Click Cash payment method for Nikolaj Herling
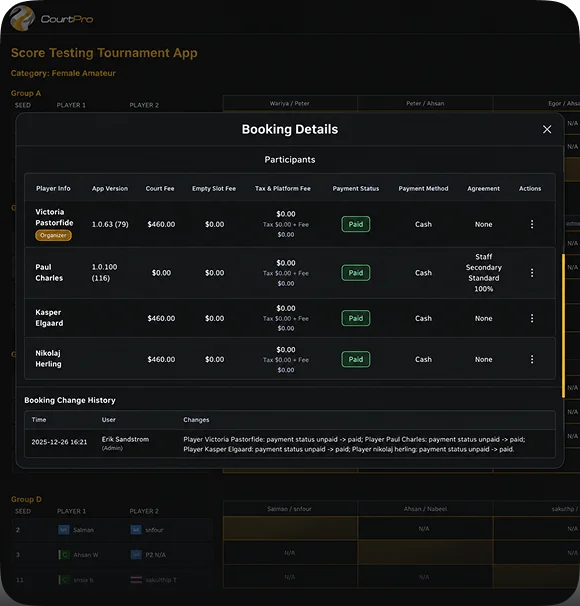Image resolution: width=580 pixels, height=606 pixels. 424,359
